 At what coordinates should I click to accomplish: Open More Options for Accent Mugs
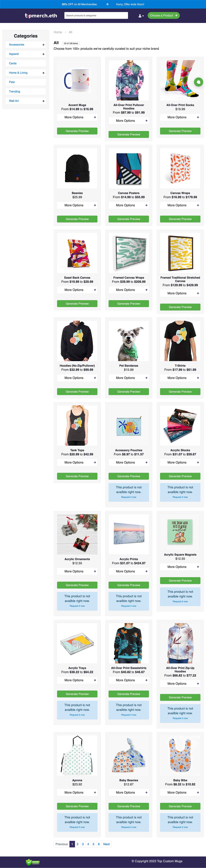[77, 117]
